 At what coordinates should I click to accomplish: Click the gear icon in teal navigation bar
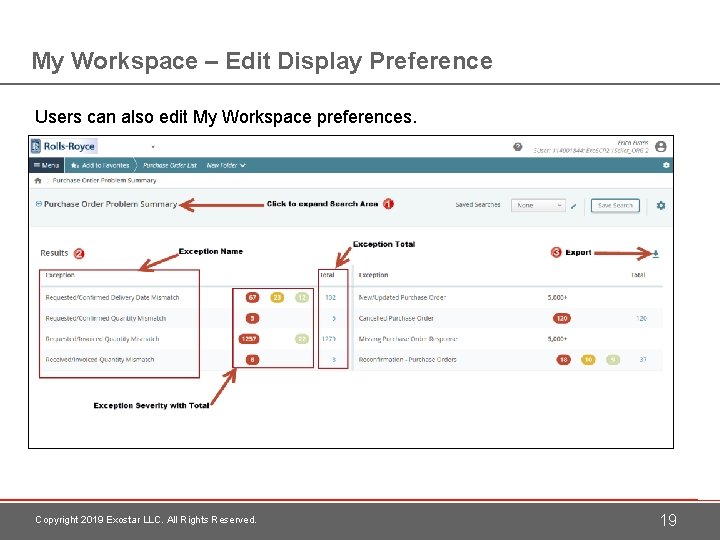click(666, 165)
